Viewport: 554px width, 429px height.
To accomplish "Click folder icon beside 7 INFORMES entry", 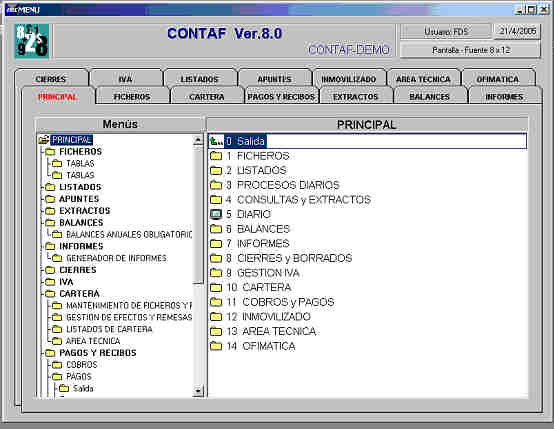I will coord(216,243).
